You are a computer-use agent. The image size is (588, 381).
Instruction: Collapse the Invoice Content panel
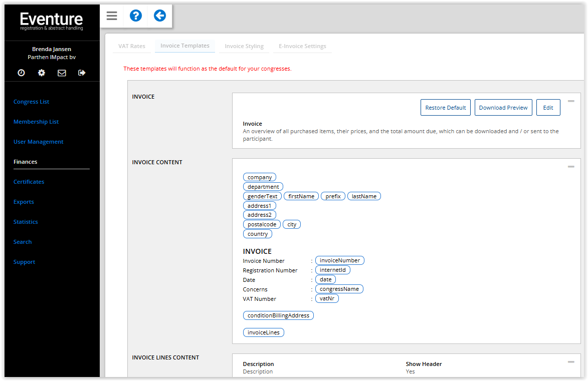coord(571,167)
